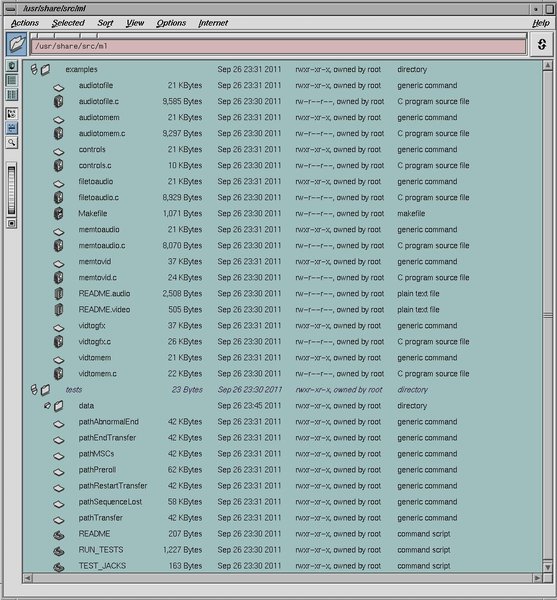Open the Sort menu
This screenshot has width=557, height=600.
105,23
